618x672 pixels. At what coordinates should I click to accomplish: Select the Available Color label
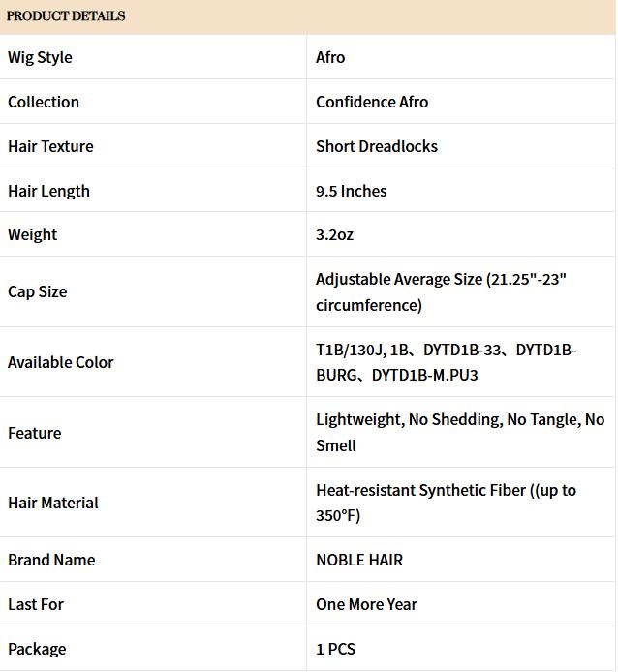pos(60,362)
